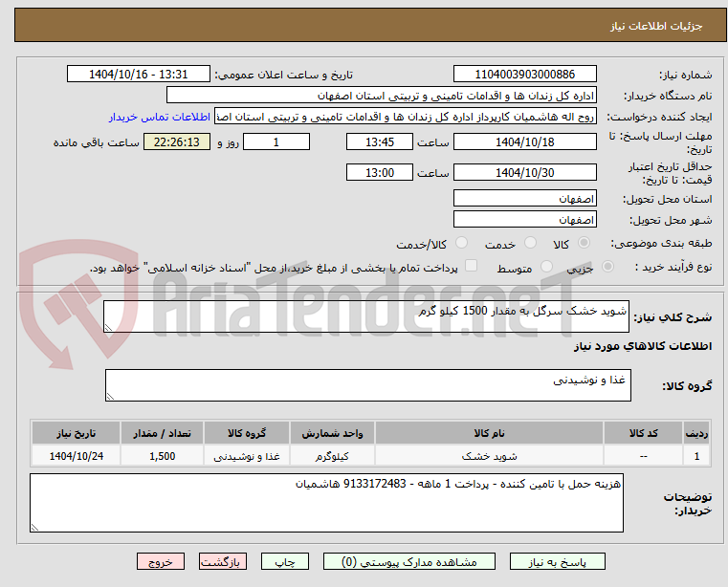Click the buyer notes textarea
Viewport: 728px width, 587px height.
[326, 503]
